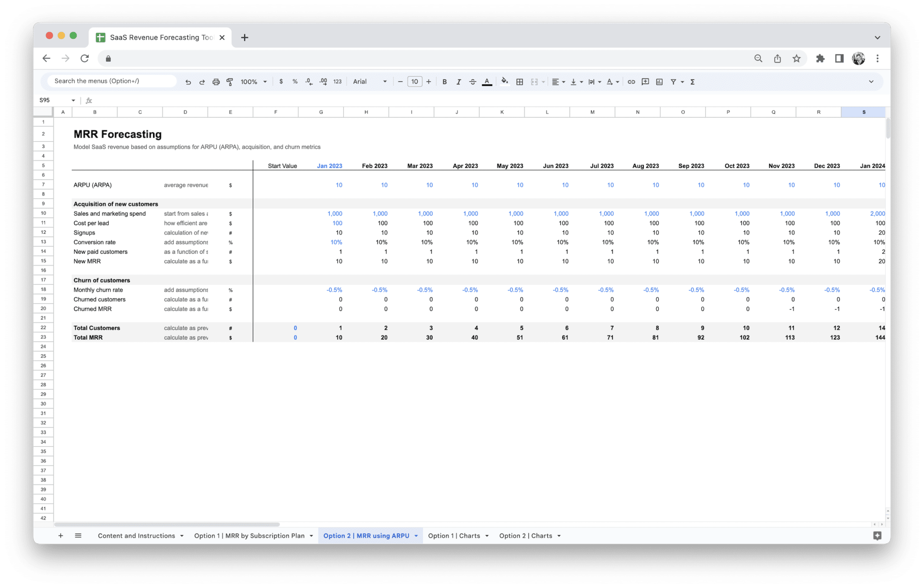Screen dimensions: 924x588
Task: Apply strikethrough formatting
Action: 472,82
